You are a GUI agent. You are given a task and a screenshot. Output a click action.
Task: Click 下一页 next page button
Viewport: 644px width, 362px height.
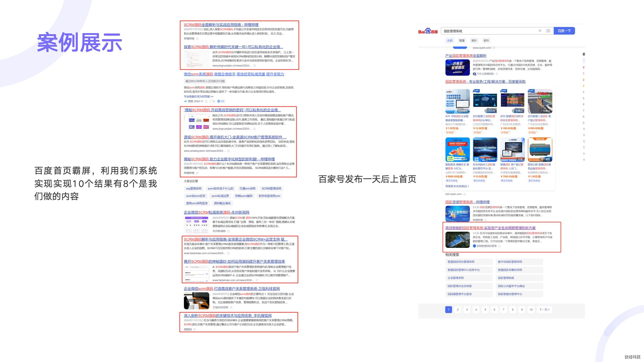click(544, 310)
